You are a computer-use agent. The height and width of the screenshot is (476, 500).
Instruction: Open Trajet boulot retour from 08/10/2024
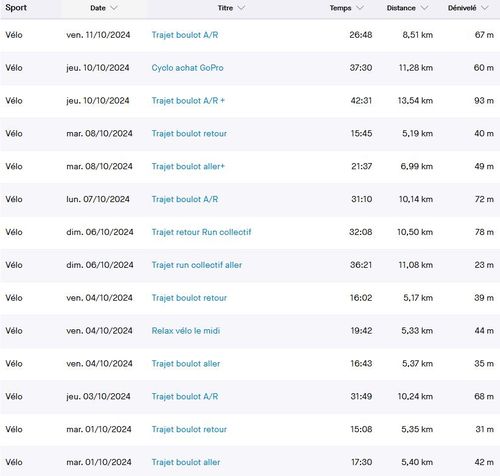[189, 133]
